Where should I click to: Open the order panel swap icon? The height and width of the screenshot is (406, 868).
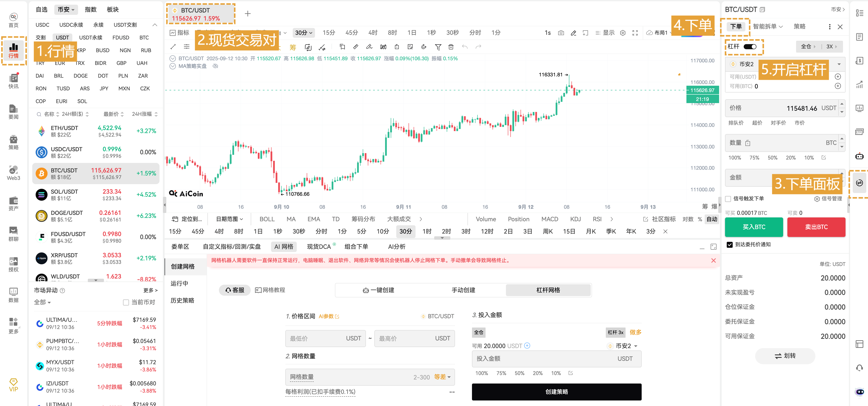pyautogui.click(x=859, y=183)
